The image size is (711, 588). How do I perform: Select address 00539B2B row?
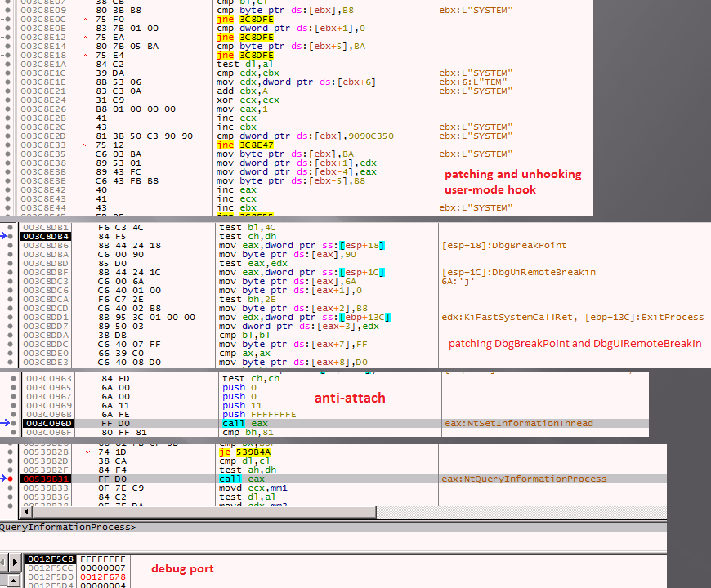(x=46, y=452)
